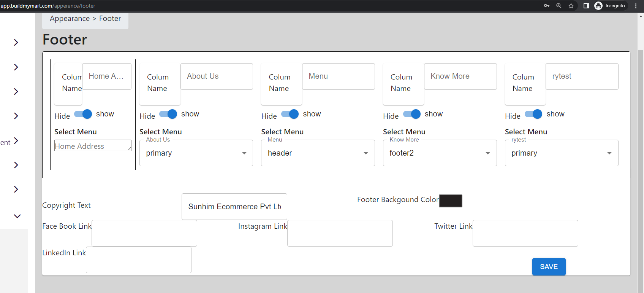Expand the seventh sidebar chevron item
Image resolution: width=644 pixels, height=293 pixels.
(x=16, y=189)
